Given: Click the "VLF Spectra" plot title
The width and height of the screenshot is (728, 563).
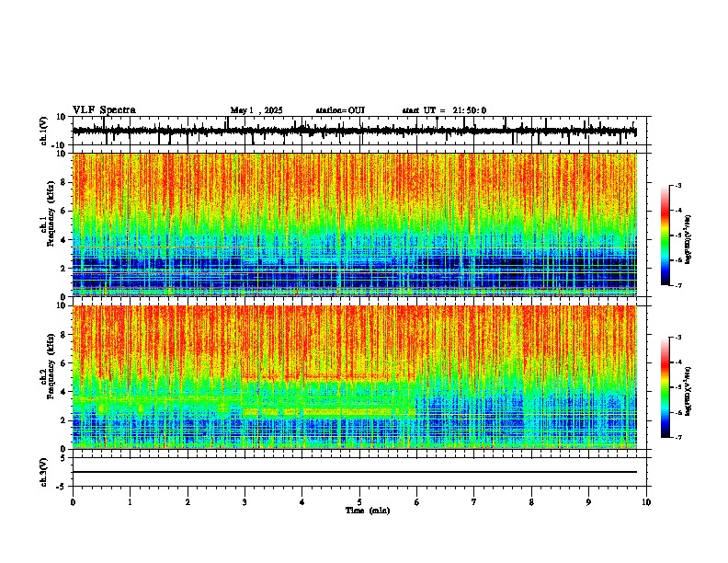Looking at the screenshot, I should click(104, 110).
